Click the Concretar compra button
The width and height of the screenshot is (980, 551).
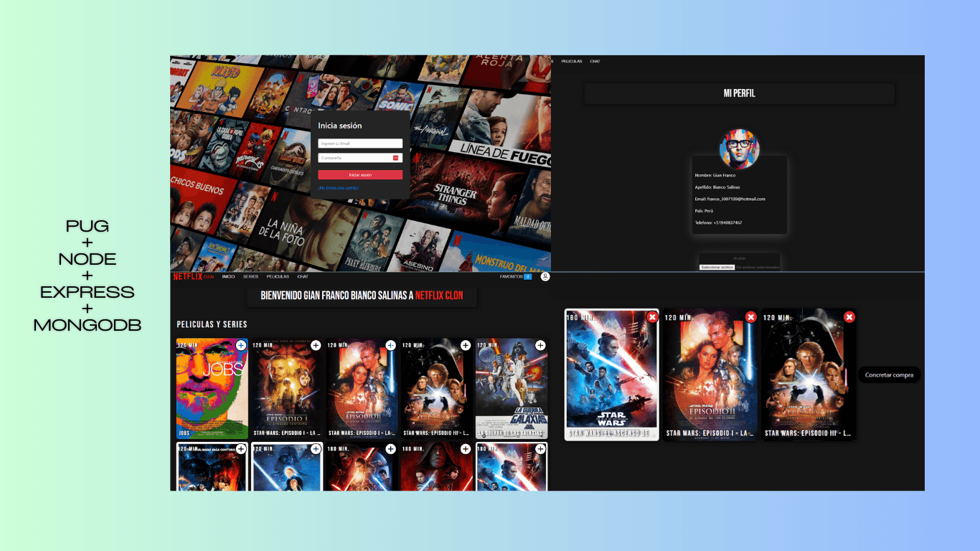point(888,375)
